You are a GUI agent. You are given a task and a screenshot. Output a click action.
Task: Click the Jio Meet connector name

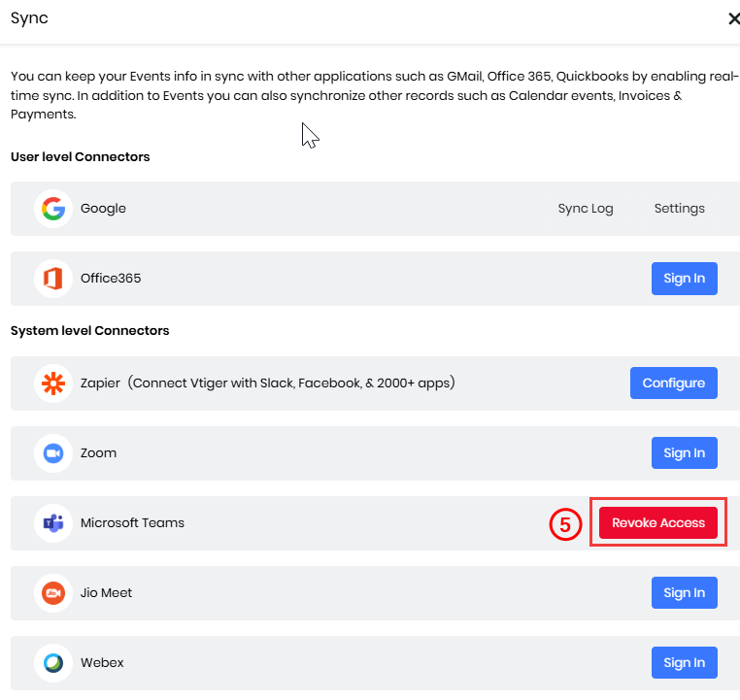[x=106, y=593]
